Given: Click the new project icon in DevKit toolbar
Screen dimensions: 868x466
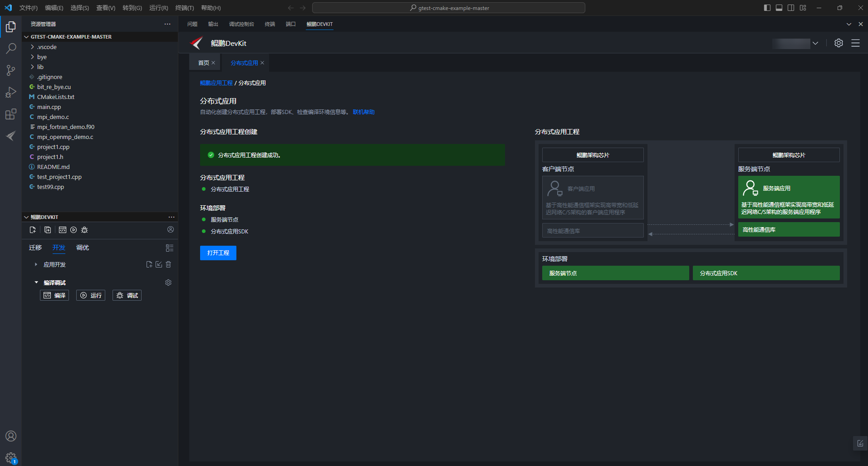Looking at the screenshot, I should 33,230.
